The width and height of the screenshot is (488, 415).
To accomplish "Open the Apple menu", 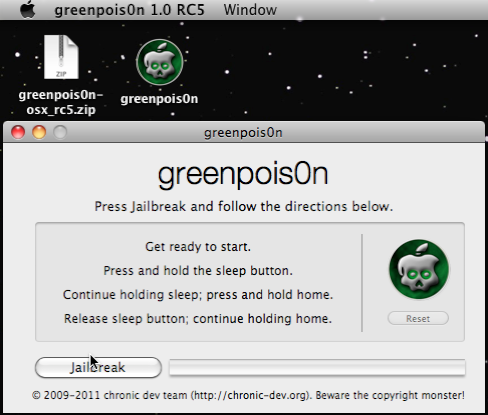I will (27, 10).
